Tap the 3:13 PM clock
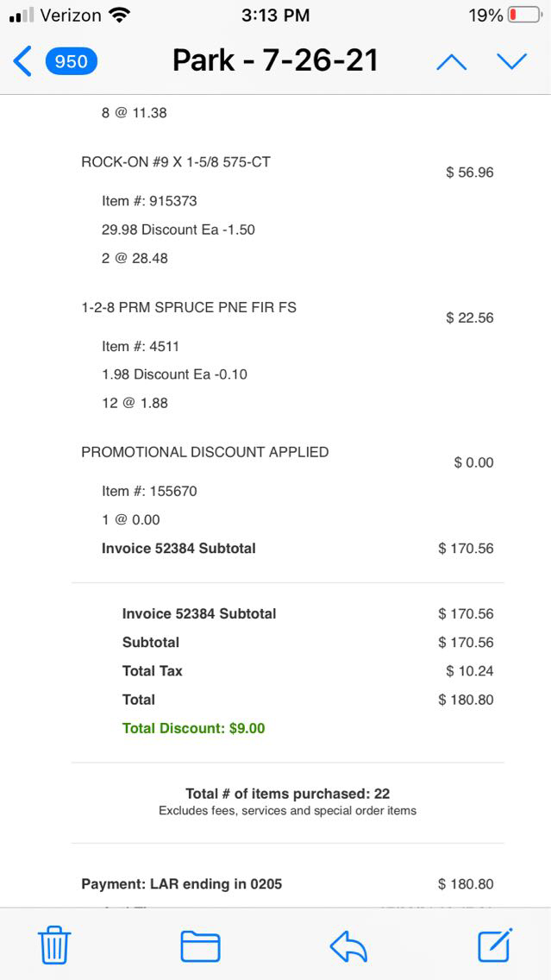 (x=275, y=16)
